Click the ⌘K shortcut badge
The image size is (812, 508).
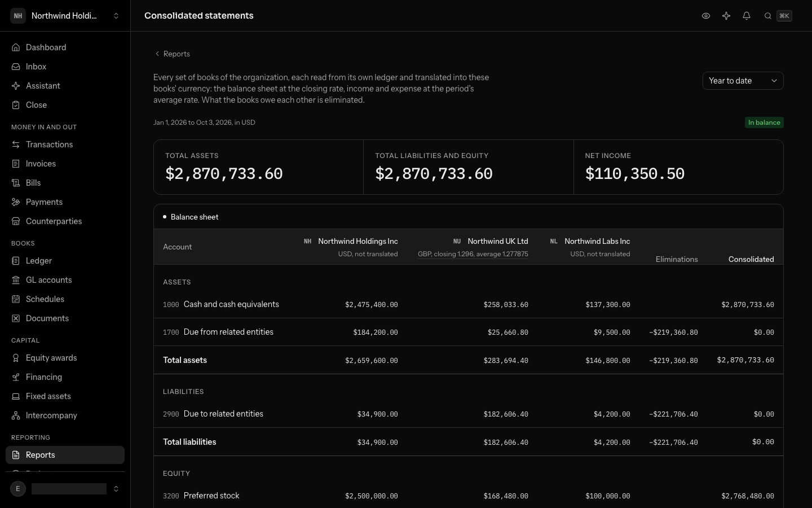tap(784, 16)
